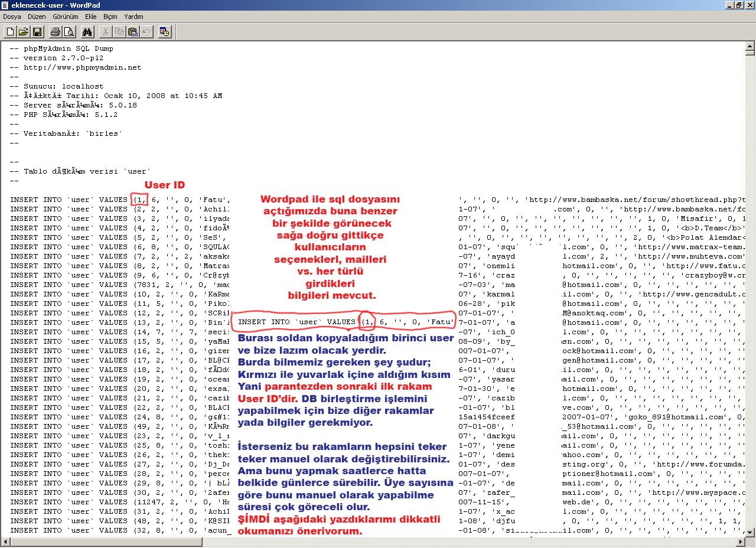Click the table dump comment line for `user`
756x548 pixels.
point(80,171)
